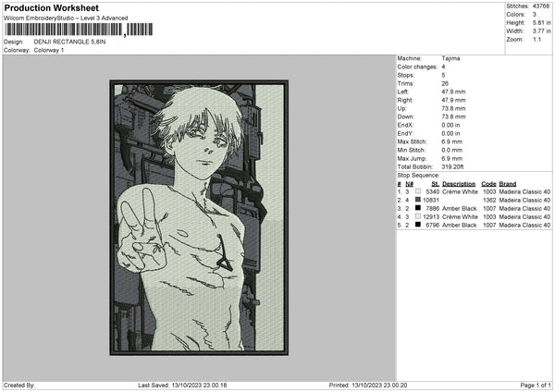Image resolution: width=555 pixels, height=392 pixels.
Task: Click the 'Colors:' label in the header
Action: [515, 15]
